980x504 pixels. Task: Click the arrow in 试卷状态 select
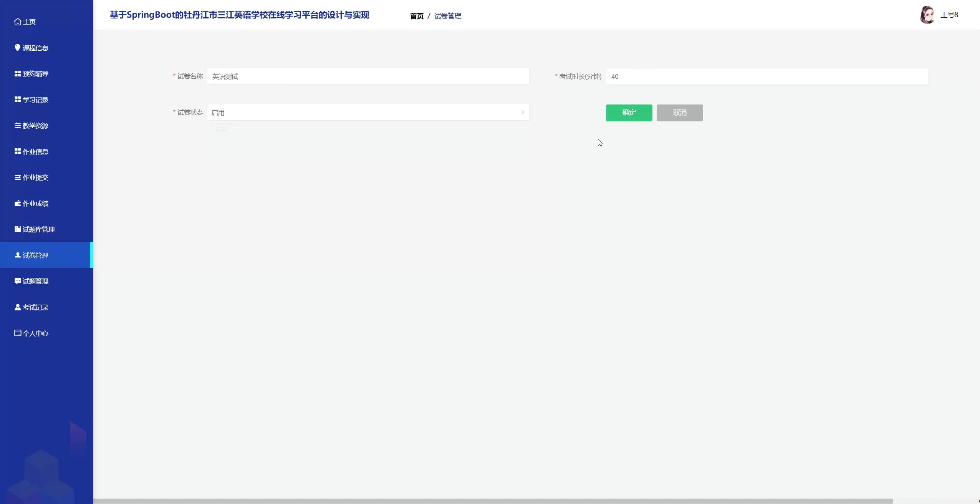pos(523,113)
